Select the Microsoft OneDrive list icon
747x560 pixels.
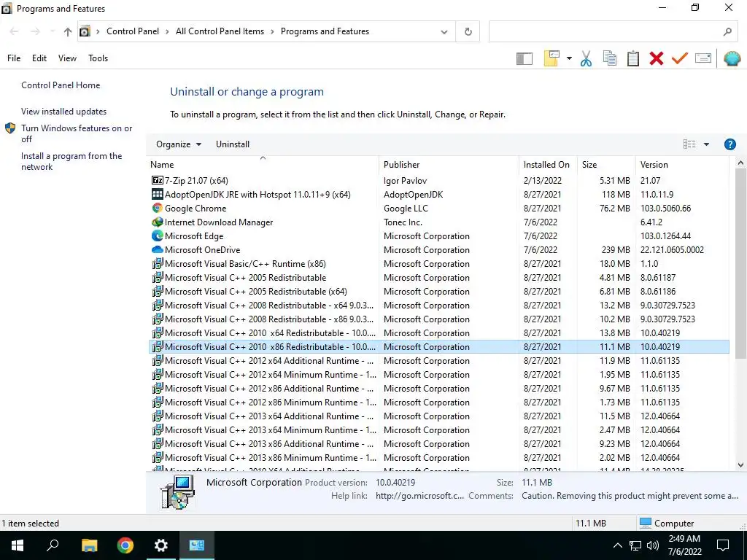158,249
